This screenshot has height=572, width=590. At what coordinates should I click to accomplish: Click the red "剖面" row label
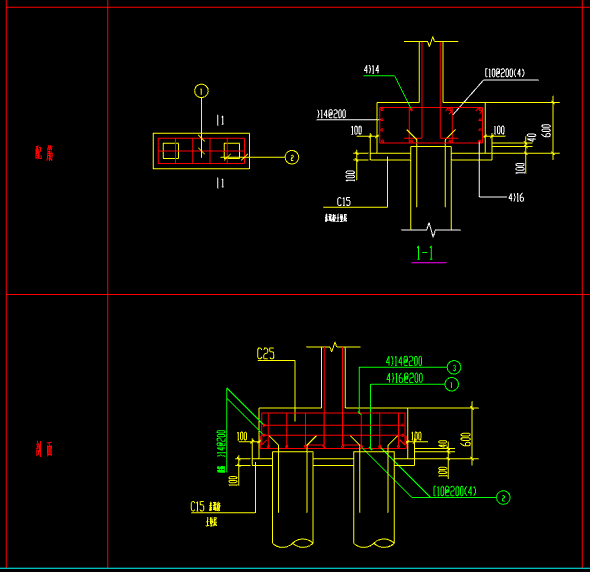(x=44, y=449)
